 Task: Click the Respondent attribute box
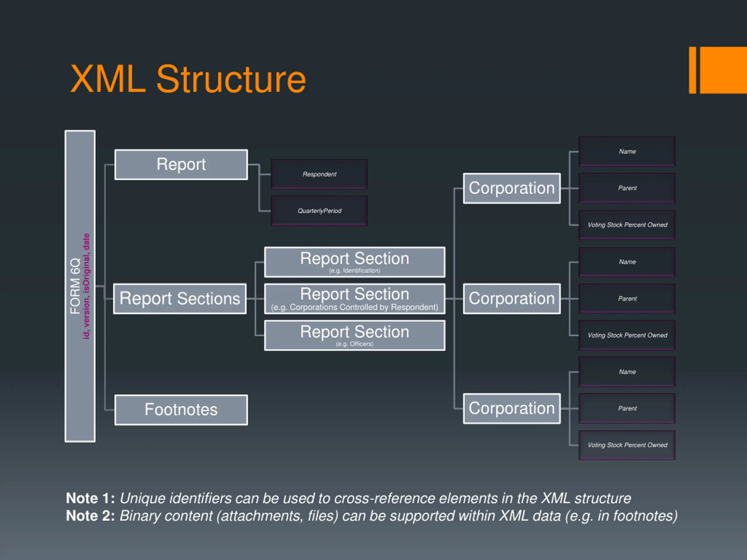319,174
